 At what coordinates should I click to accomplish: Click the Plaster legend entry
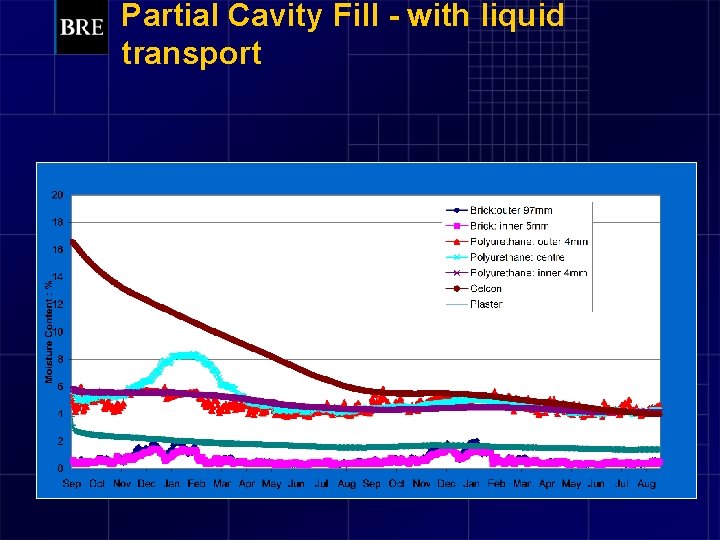coord(474,304)
